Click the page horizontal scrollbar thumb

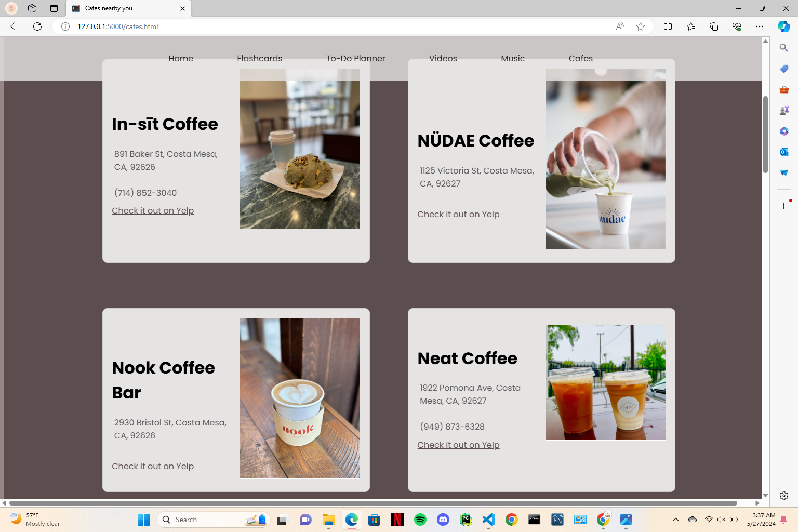coord(373,503)
